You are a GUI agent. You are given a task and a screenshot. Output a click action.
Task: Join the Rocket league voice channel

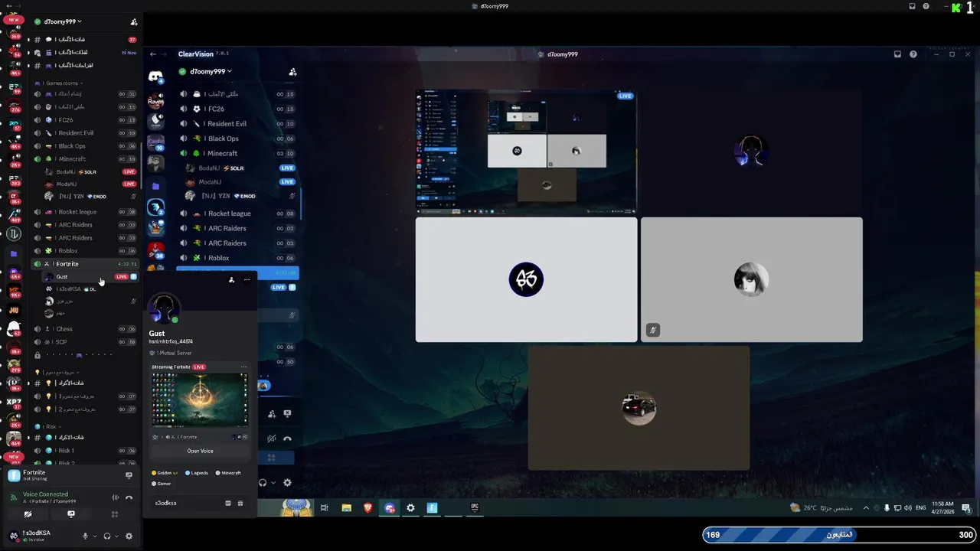(84, 212)
